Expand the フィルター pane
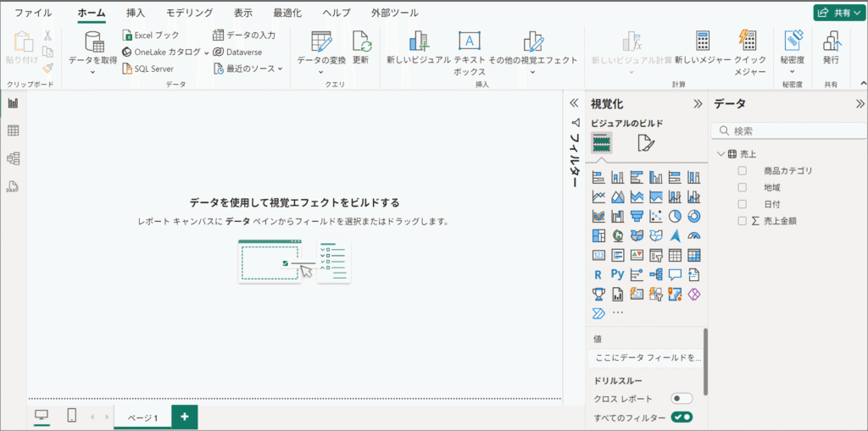 574,103
